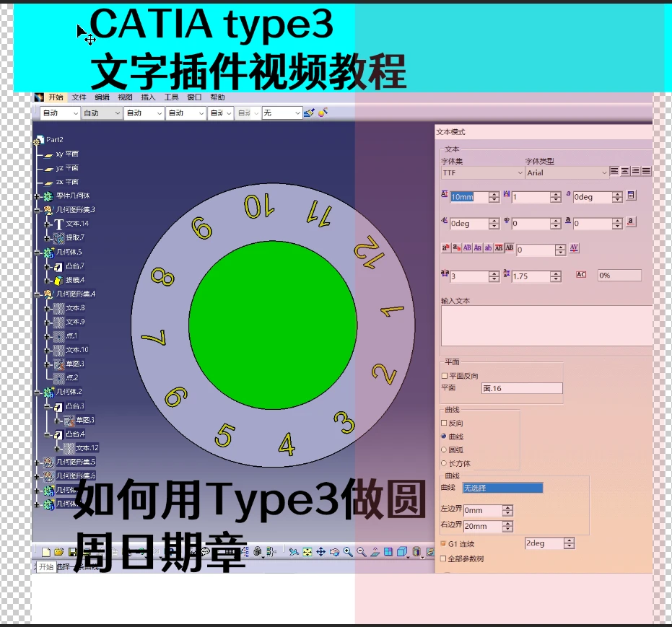Viewport: 672px width, 627px height.
Task: Click the Pan arrows icon
Action: point(320,552)
